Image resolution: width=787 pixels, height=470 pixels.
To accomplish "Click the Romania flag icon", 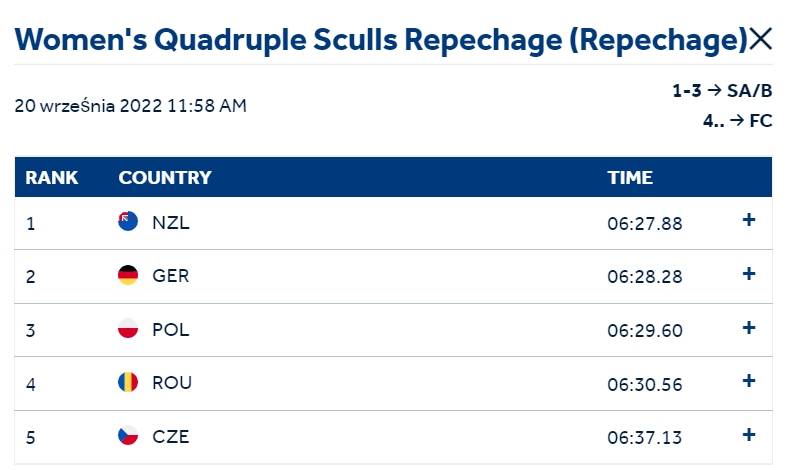I will [x=128, y=382].
